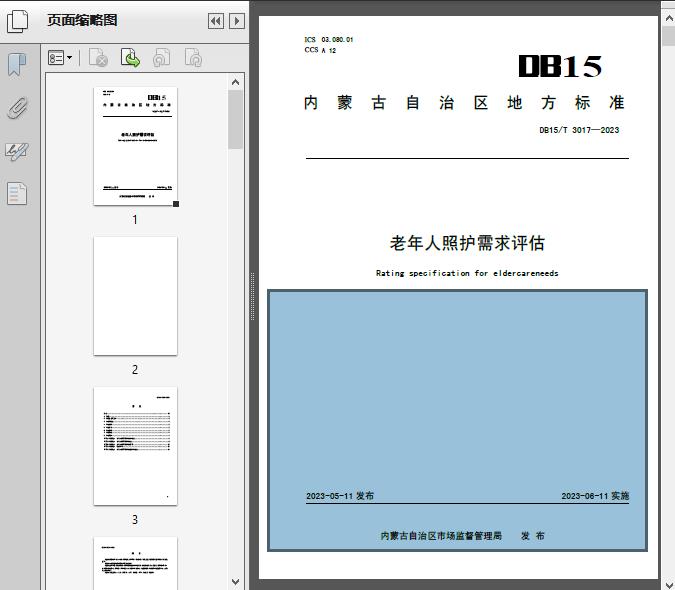Click the '内蒙古自治区地方标准' heading

(464, 103)
